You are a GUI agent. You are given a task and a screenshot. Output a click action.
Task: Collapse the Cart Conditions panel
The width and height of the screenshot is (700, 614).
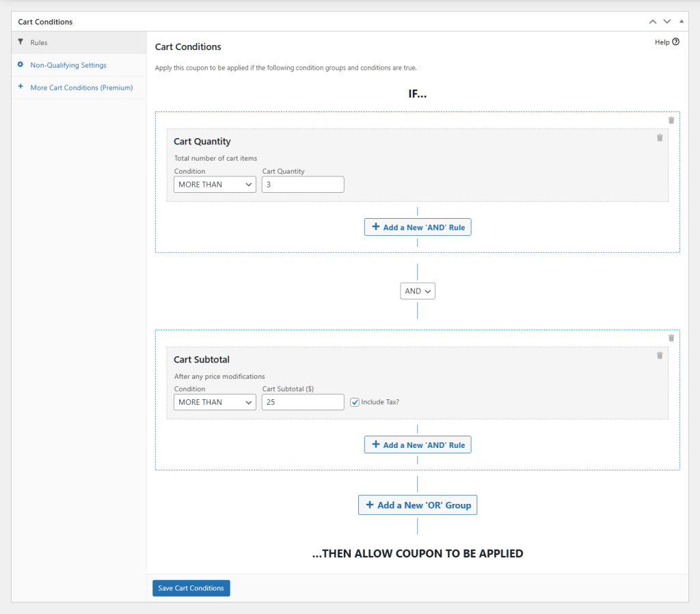point(681,21)
